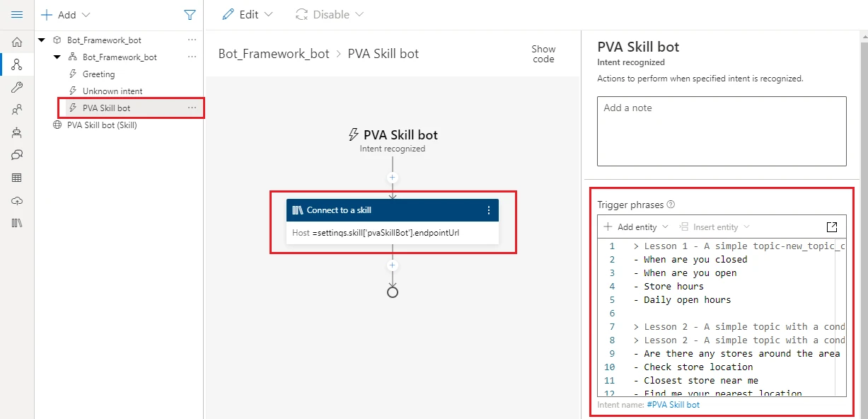Select the Design flow icon in sidebar

[x=18, y=64]
